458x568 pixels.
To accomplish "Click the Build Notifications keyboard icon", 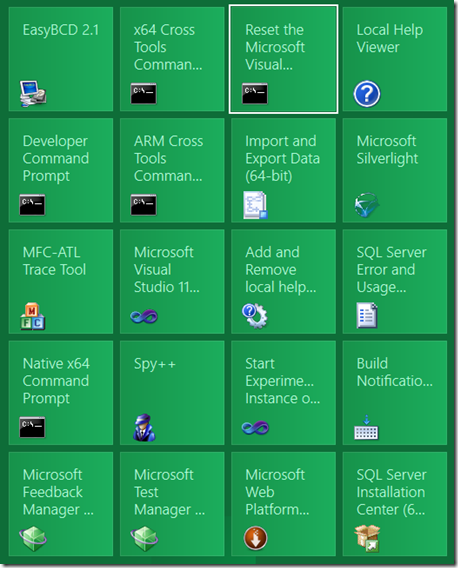I will (366, 427).
